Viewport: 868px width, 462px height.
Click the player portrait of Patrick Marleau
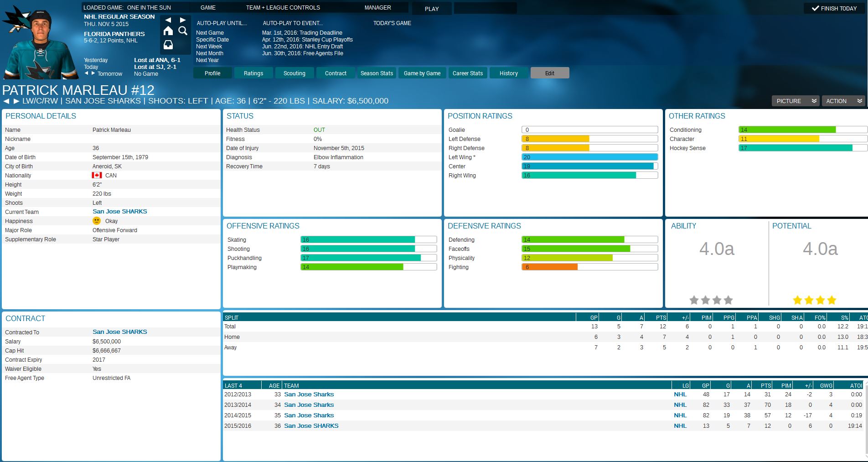[x=39, y=46]
